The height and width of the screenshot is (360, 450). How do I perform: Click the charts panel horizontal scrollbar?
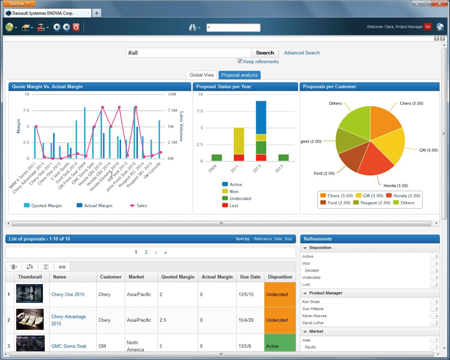click(221, 223)
